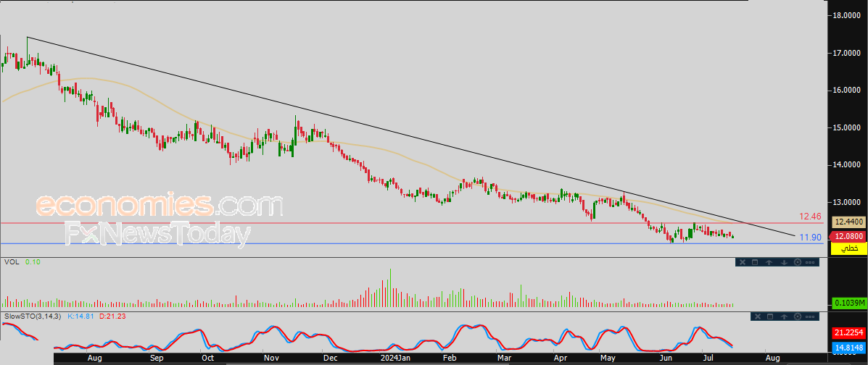
Task: Click the 12.4400 moving average price tag
Action: pyautogui.click(x=848, y=222)
